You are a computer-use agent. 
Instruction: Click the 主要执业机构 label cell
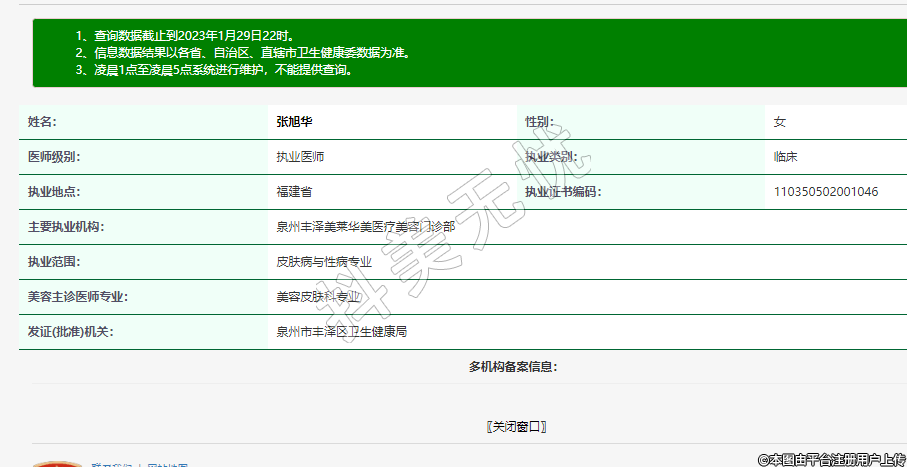tap(66, 227)
